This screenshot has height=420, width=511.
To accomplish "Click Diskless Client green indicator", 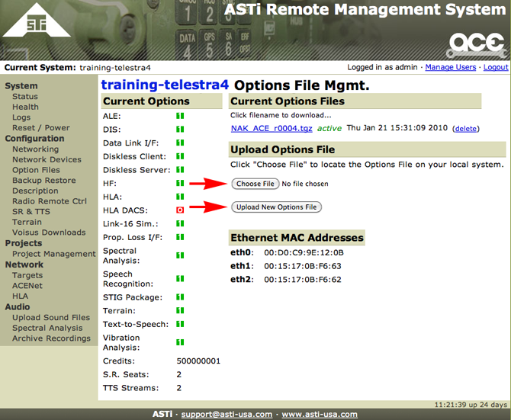I will [x=180, y=156].
